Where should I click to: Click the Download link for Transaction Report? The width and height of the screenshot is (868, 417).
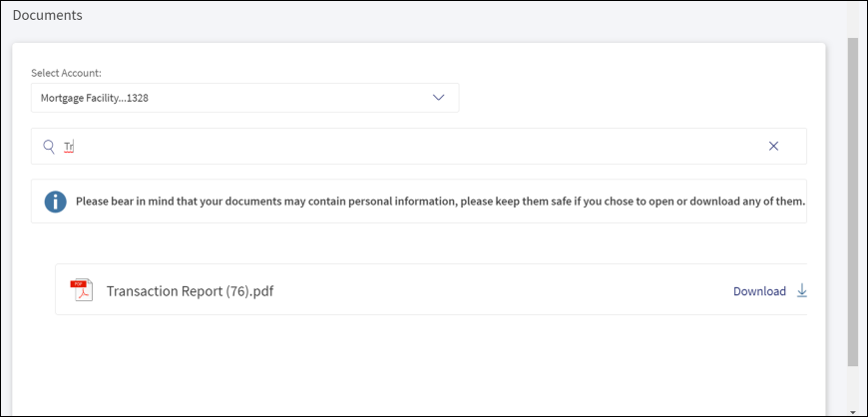click(x=759, y=291)
